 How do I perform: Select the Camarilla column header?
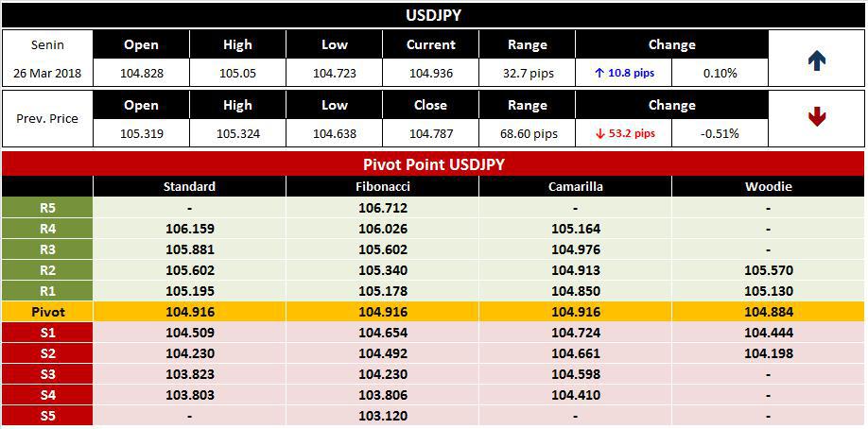pos(575,186)
